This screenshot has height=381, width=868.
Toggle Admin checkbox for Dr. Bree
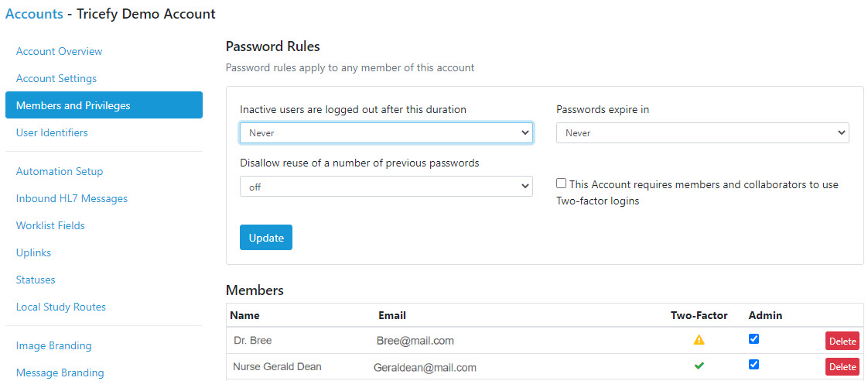pyautogui.click(x=754, y=338)
